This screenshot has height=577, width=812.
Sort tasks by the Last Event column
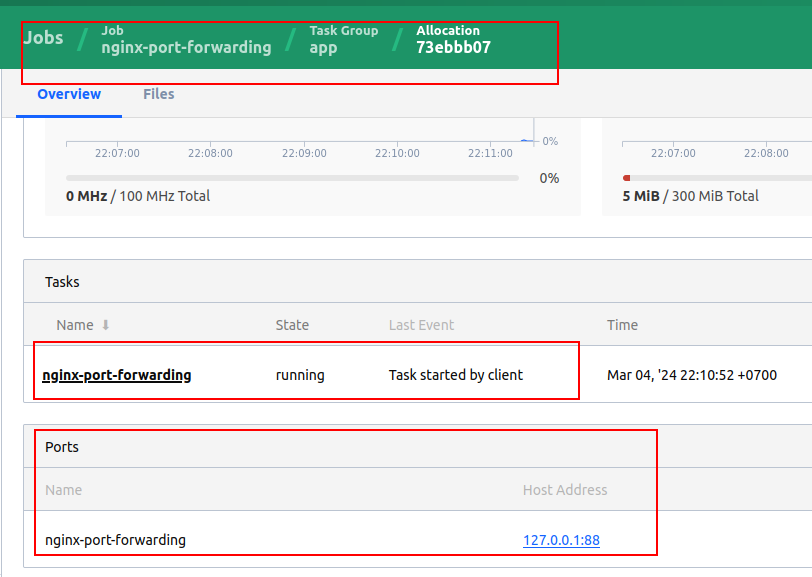coord(420,325)
